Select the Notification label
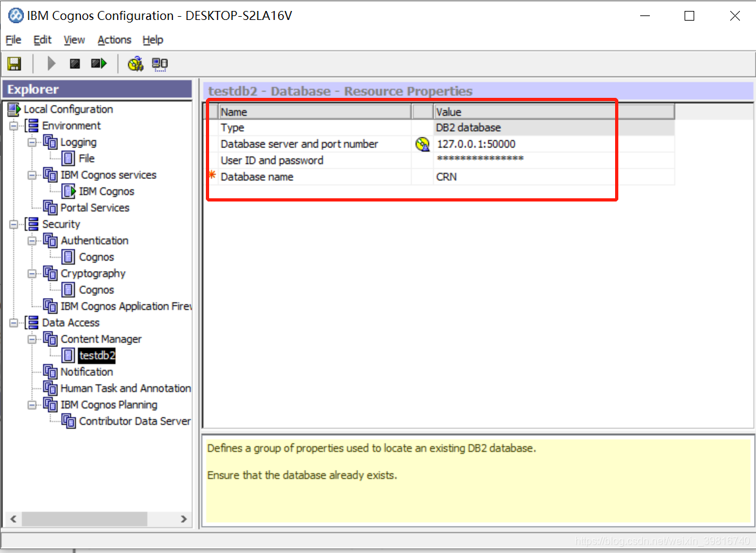 [87, 372]
